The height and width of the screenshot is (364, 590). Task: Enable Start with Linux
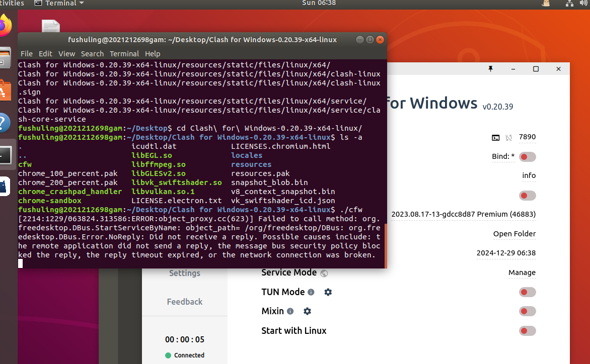(527, 330)
